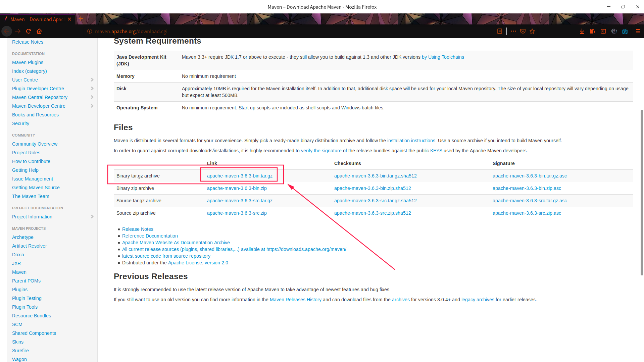Screen dimensions: 644x362
Task: Open src.tar.gz.asc signature link
Action: [x=530, y=201]
